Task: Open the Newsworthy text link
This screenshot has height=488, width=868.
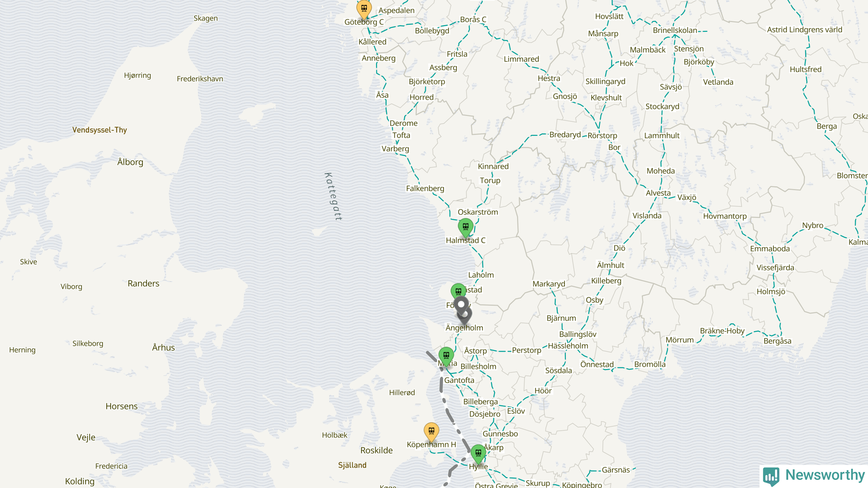Action: coord(825,475)
